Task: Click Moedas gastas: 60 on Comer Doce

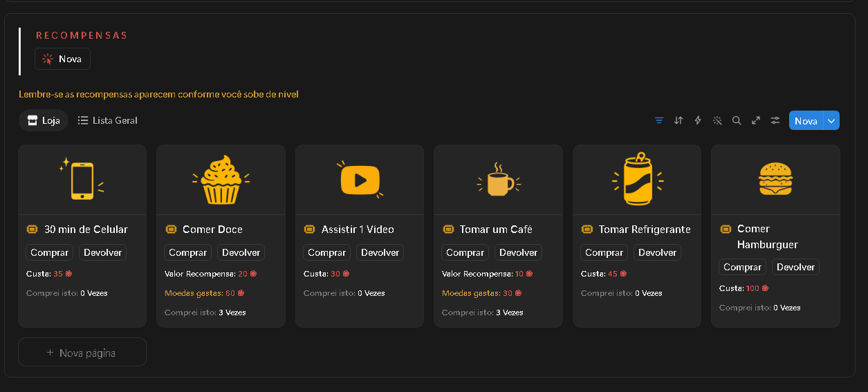Action: (205, 293)
